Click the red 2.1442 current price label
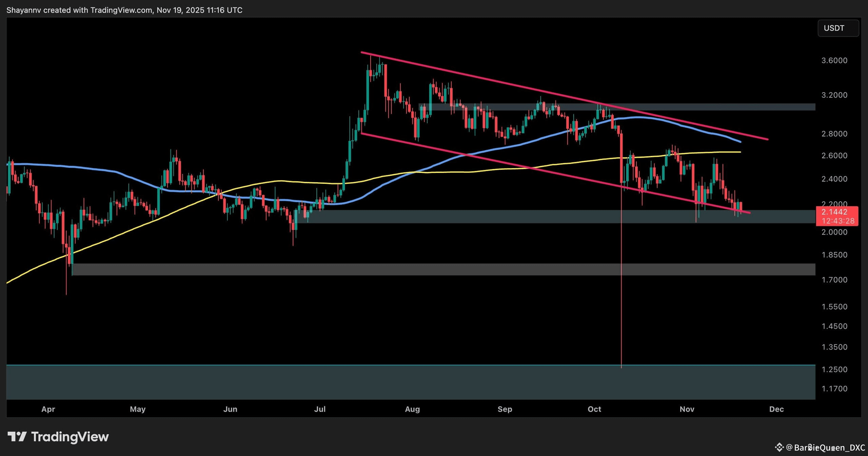The height and width of the screenshot is (456, 868). (x=834, y=212)
